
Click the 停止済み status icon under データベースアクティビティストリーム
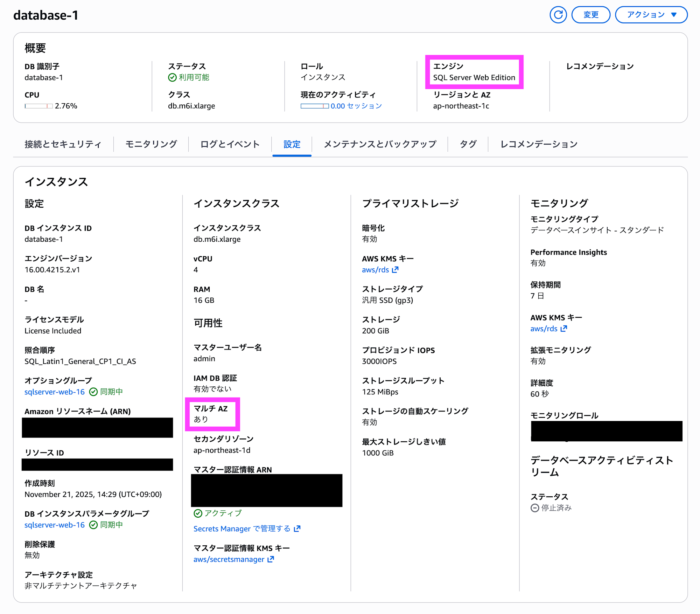[x=534, y=507]
